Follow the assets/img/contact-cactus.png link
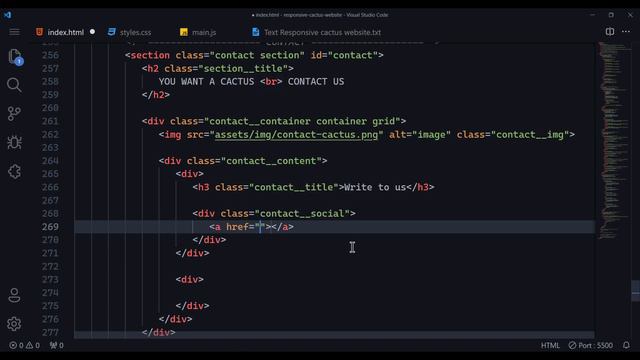Viewport: 640px width, 360px height. [x=296, y=135]
